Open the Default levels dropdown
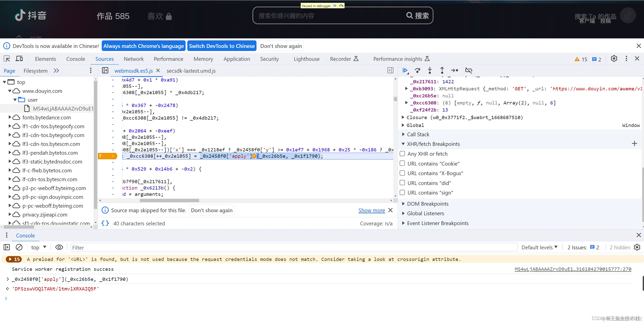644x323 pixels. (539, 247)
